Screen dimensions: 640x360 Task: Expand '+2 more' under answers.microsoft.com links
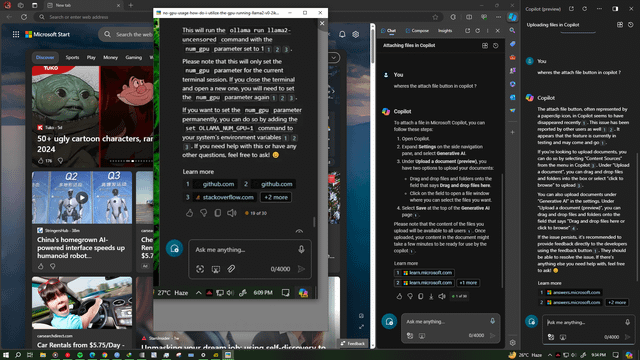pos(617,302)
